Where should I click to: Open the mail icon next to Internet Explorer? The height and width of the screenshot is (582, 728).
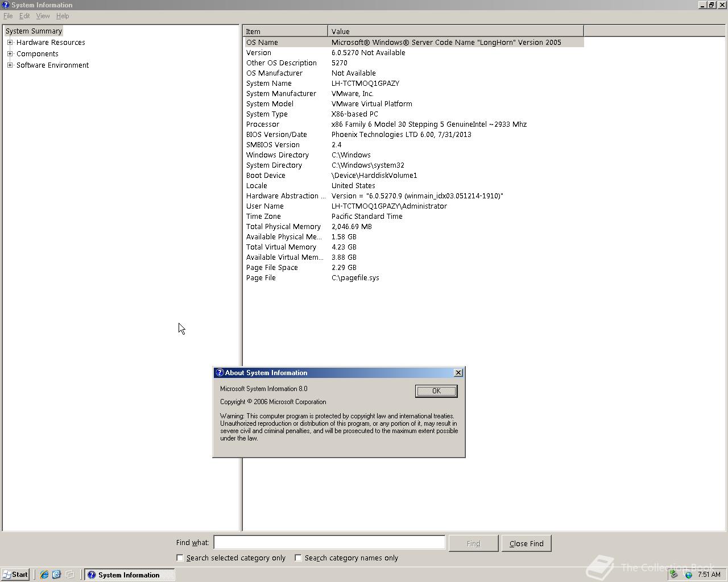pos(56,575)
